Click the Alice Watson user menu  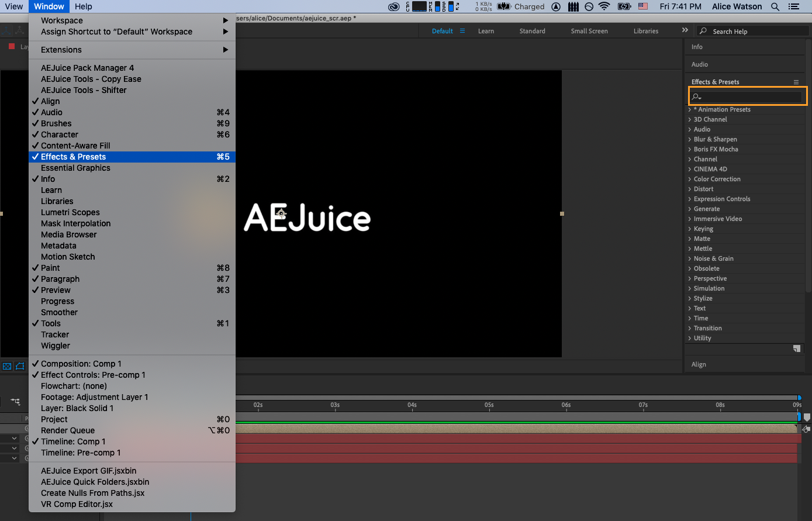[737, 6]
